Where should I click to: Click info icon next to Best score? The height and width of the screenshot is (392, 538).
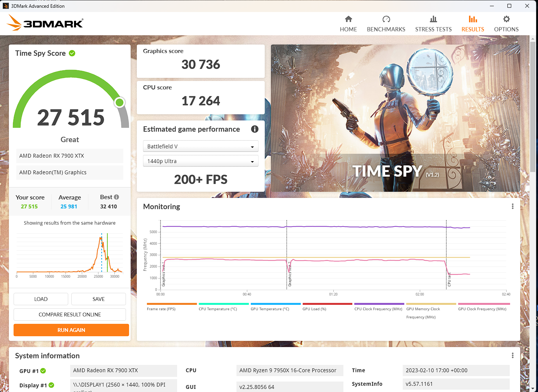[116, 197]
